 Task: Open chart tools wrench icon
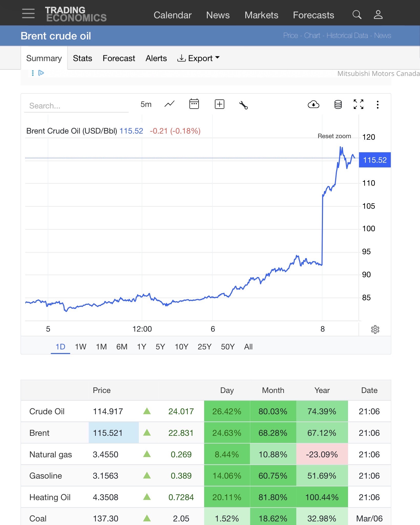click(243, 105)
